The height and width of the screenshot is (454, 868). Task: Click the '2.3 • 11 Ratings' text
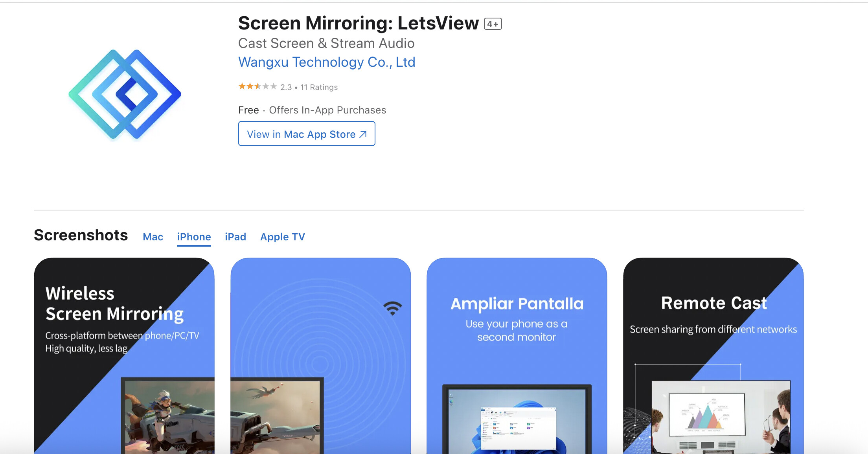point(309,87)
